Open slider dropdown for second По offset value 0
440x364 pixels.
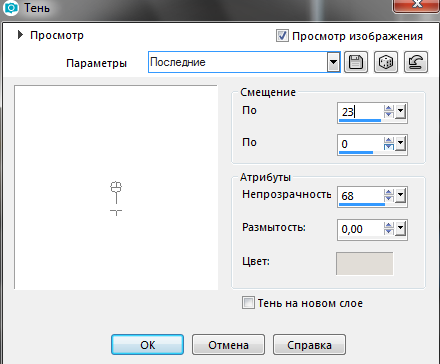400,144
